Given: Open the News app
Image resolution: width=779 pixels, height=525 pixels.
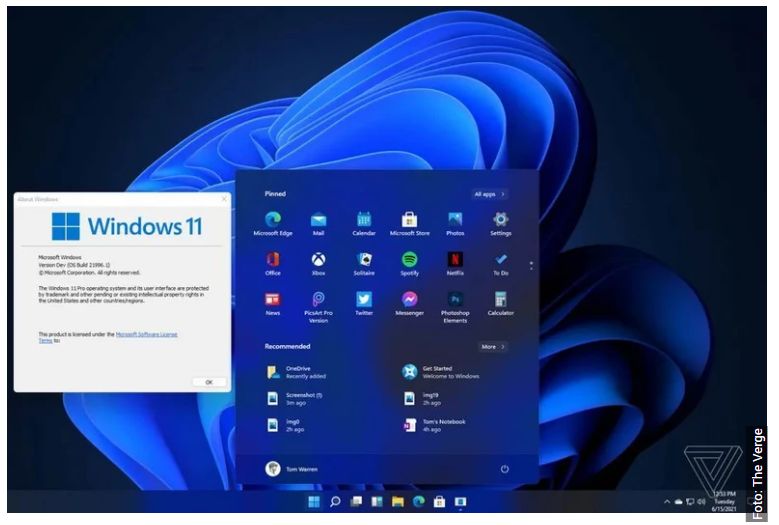Looking at the screenshot, I should tap(273, 303).
